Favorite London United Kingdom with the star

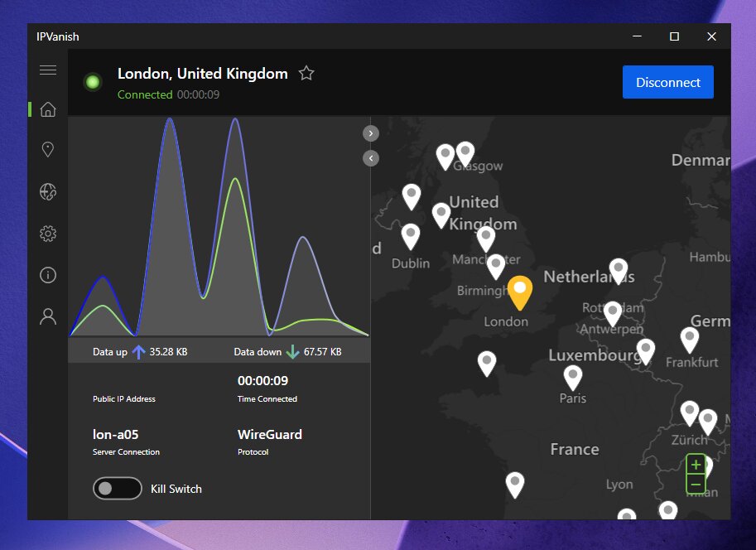(x=306, y=73)
